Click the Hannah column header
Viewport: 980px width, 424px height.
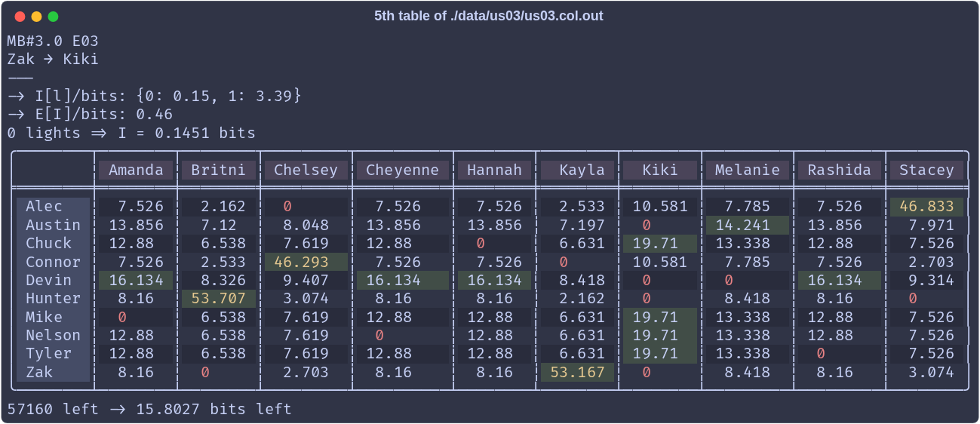pyautogui.click(x=495, y=170)
